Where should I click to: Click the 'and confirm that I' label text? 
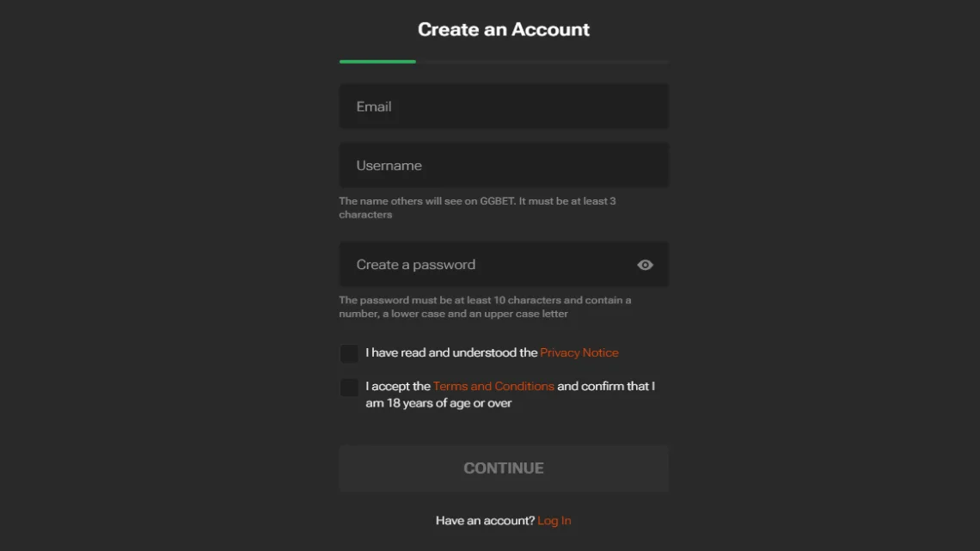coord(606,386)
